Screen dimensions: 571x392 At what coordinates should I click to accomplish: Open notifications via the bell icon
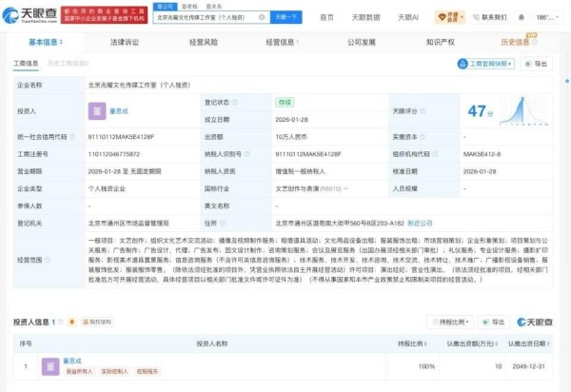coord(522,17)
